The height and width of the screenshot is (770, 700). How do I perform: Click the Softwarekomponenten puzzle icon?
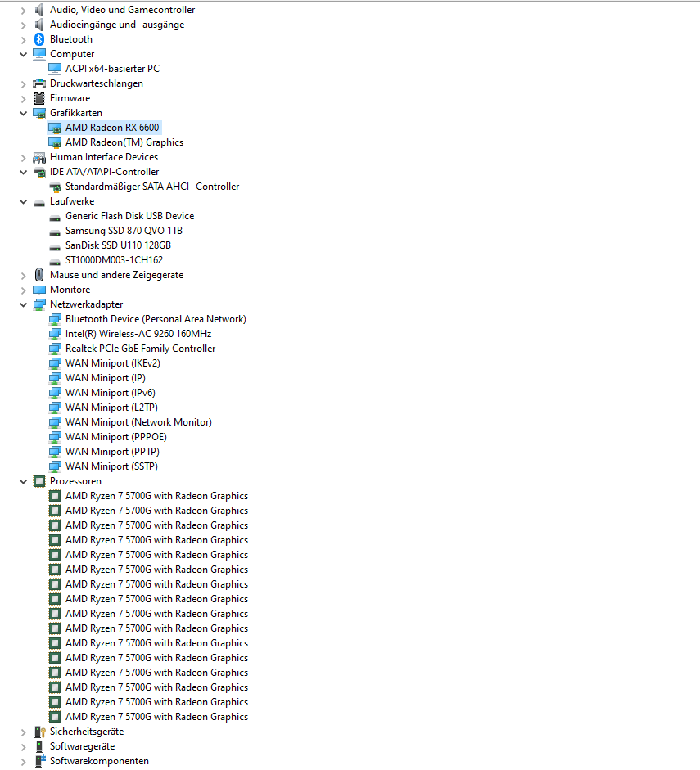(x=39, y=761)
